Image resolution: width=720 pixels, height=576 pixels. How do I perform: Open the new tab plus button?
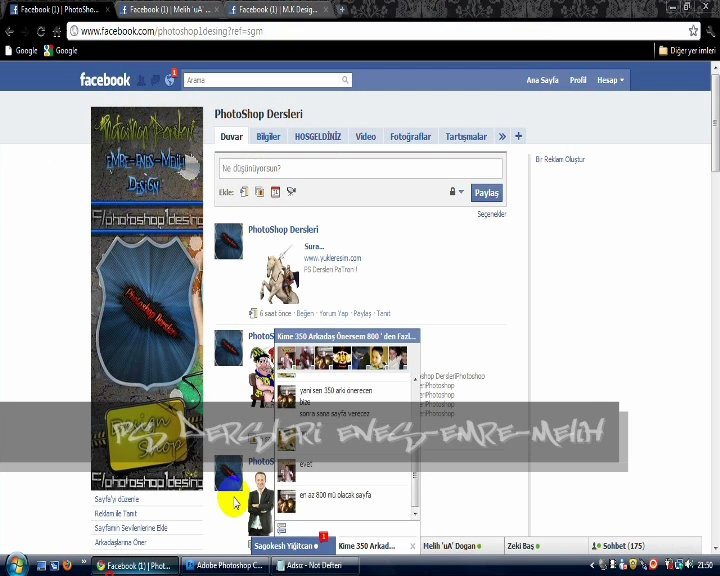[x=342, y=9]
